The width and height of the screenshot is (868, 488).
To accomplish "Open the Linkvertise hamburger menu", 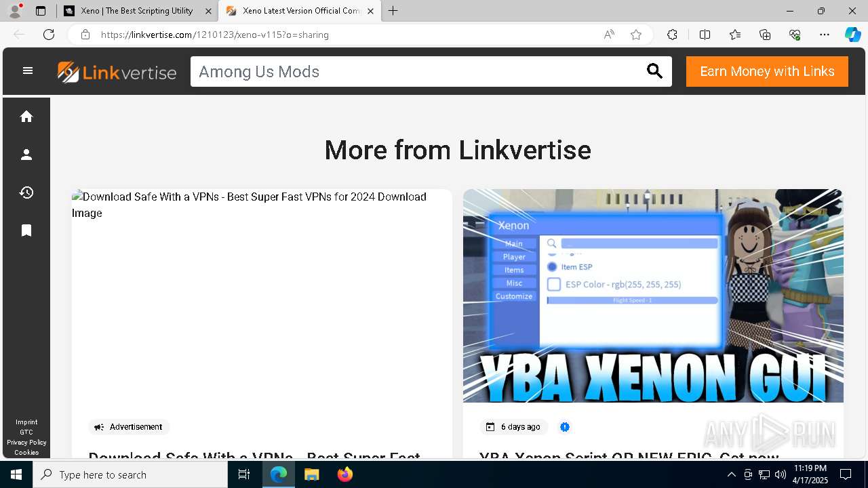I will click(x=28, y=70).
